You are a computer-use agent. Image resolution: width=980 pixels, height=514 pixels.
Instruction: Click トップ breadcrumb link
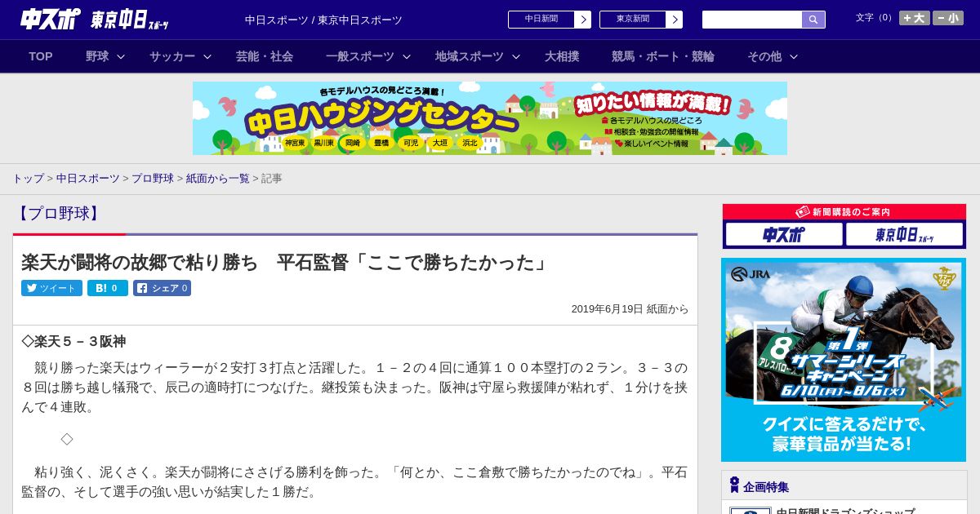[28, 178]
